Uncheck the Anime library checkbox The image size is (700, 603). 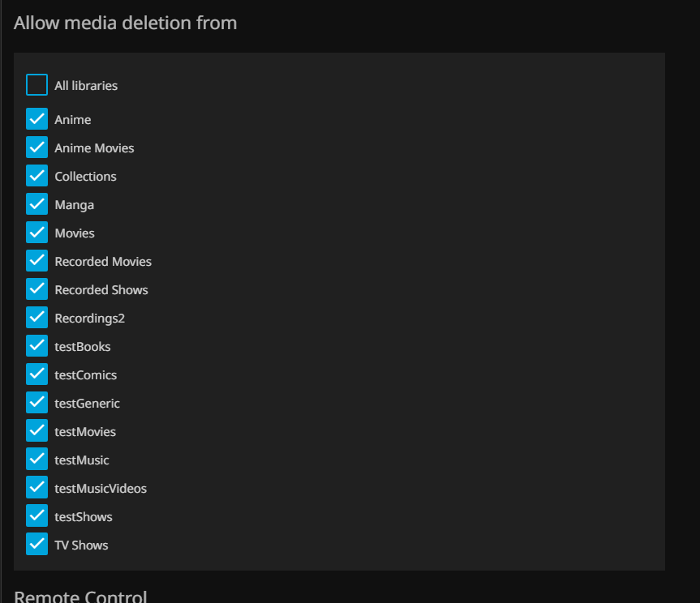37,119
